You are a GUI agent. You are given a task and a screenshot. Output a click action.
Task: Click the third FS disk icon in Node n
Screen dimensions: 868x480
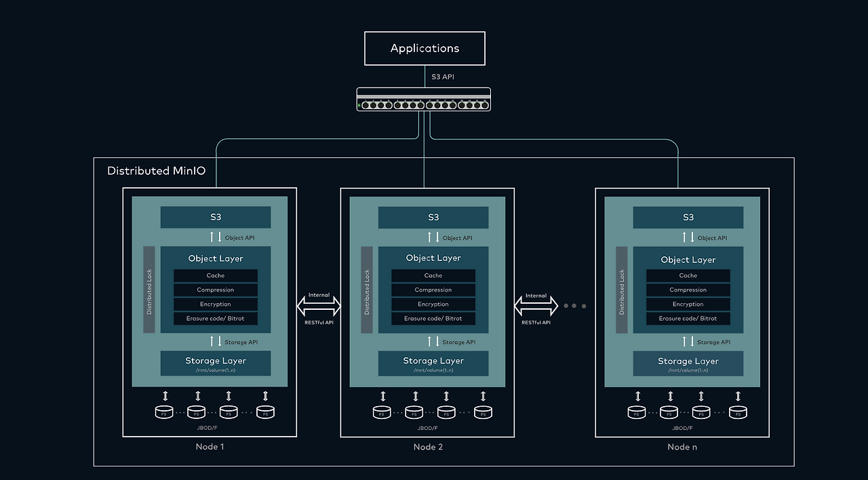(701, 412)
